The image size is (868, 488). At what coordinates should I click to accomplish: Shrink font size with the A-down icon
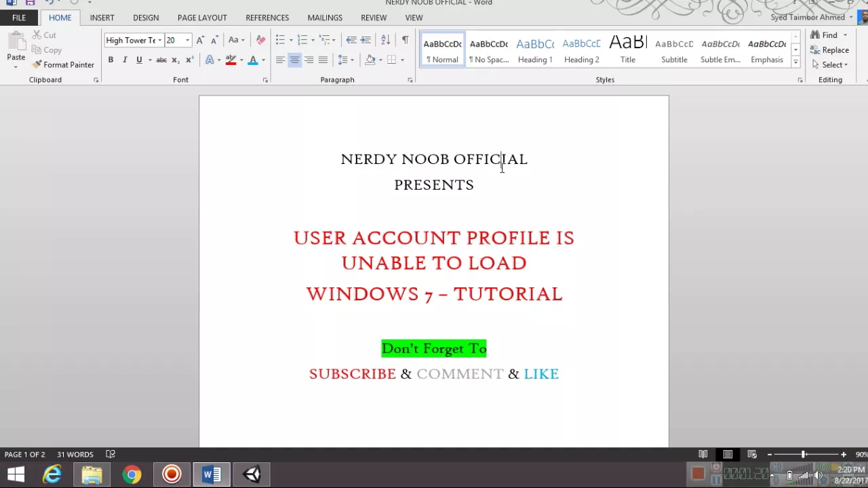point(214,41)
